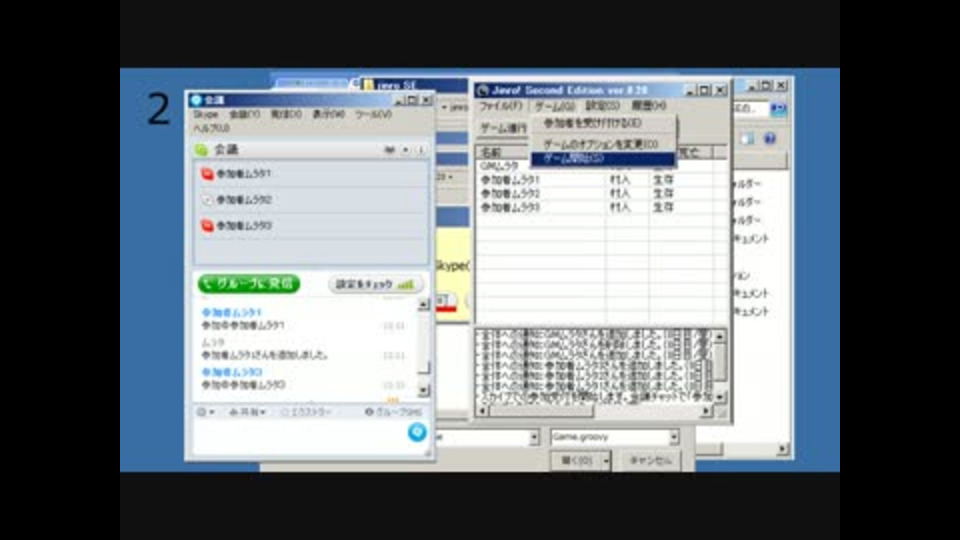Open the 履歴(H) menu in Jinro window

(648, 107)
